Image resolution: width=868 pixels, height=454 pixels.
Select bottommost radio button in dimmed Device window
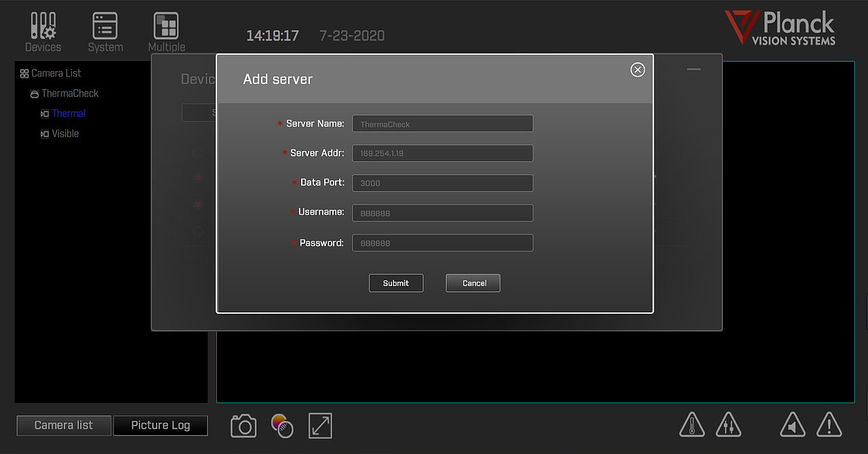click(x=197, y=231)
